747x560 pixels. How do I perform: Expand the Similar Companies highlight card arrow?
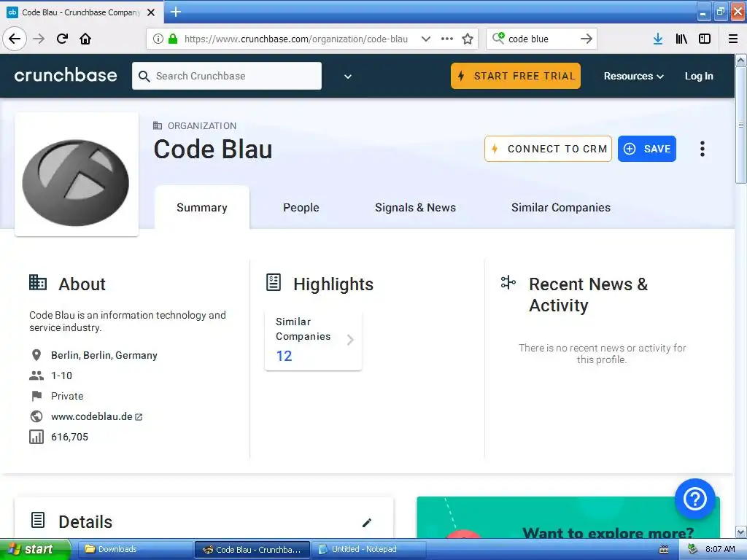pos(350,340)
